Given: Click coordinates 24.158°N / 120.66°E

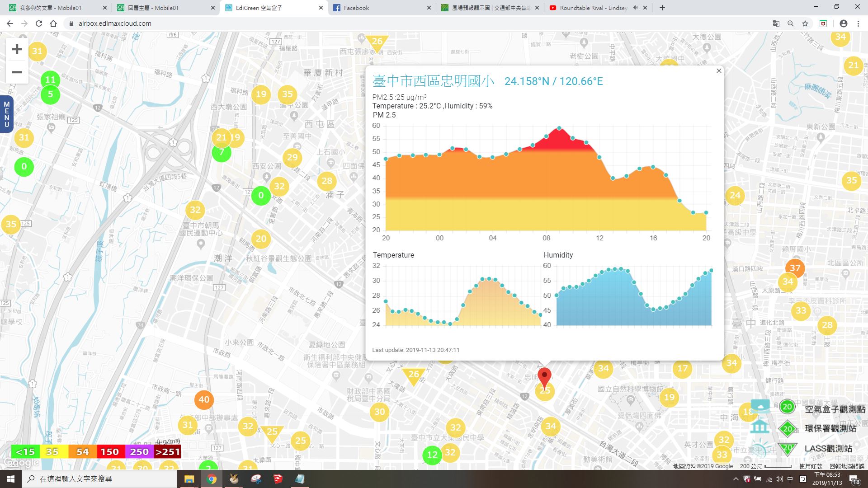Looking at the screenshot, I should click(x=553, y=81).
